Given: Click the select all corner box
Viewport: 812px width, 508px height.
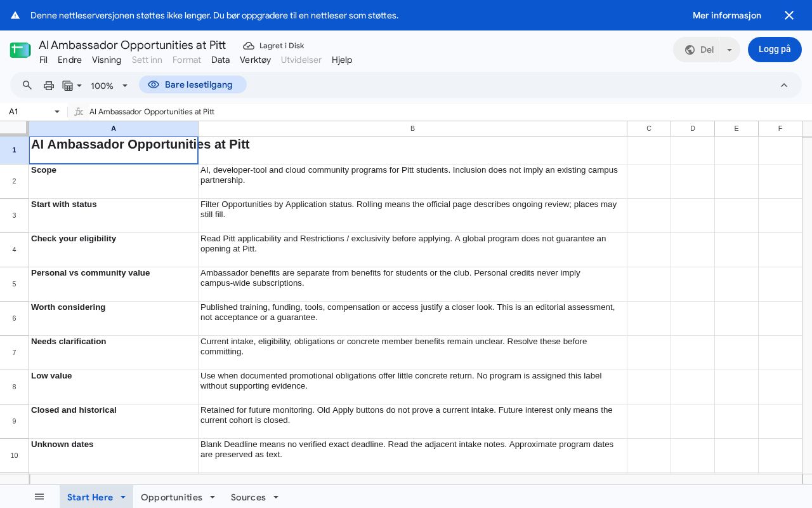Looking at the screenshot, I should [x=14, y=128].
